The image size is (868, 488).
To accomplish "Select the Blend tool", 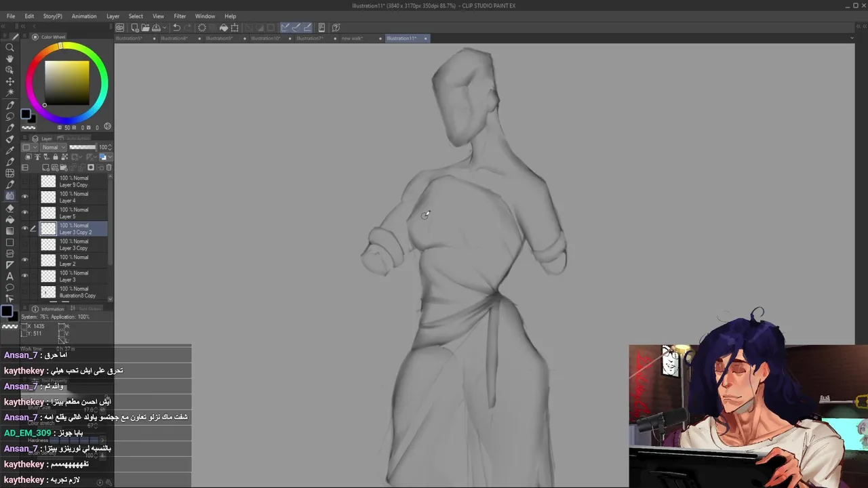I will coord(9,196).
